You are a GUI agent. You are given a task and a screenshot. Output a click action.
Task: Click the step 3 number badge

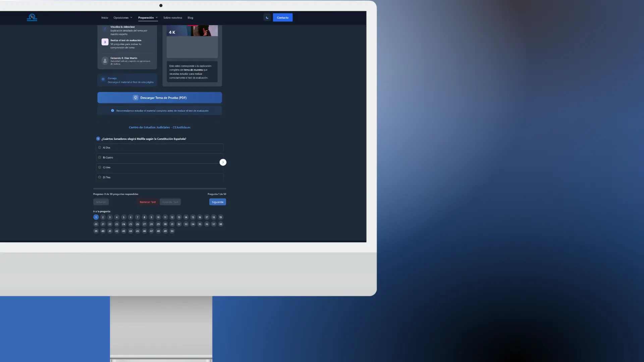[x=105, y=42]
